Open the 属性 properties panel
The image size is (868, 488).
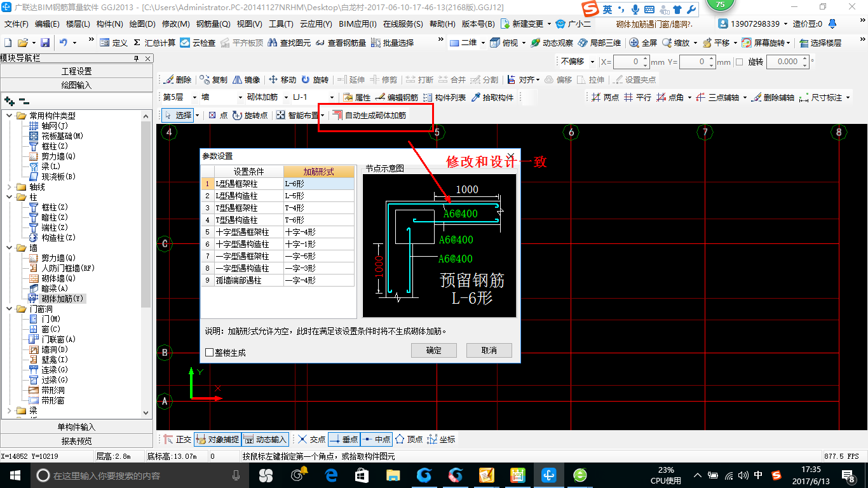click(356, 97)
